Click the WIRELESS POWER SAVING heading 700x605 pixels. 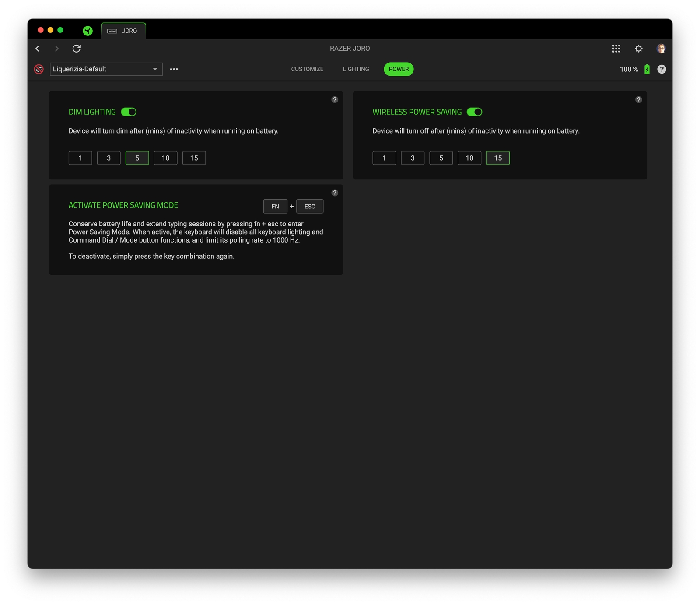tap(417, 112)
